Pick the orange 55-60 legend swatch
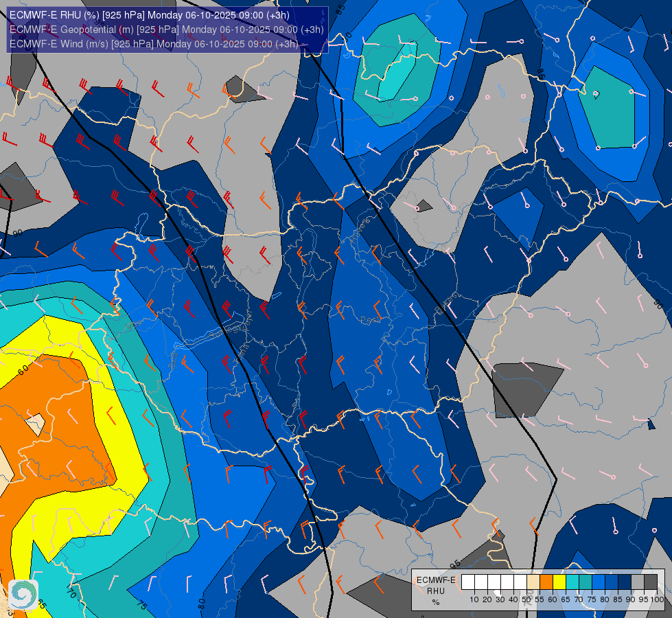672x618 pixels. pyautogui.click(x=546, y=582)
